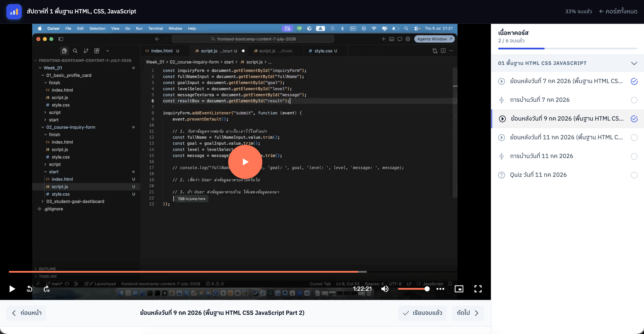Viewport: 644px width, 334px height.
Task: Open Terminal menu in menu bar
Action: 155,29
